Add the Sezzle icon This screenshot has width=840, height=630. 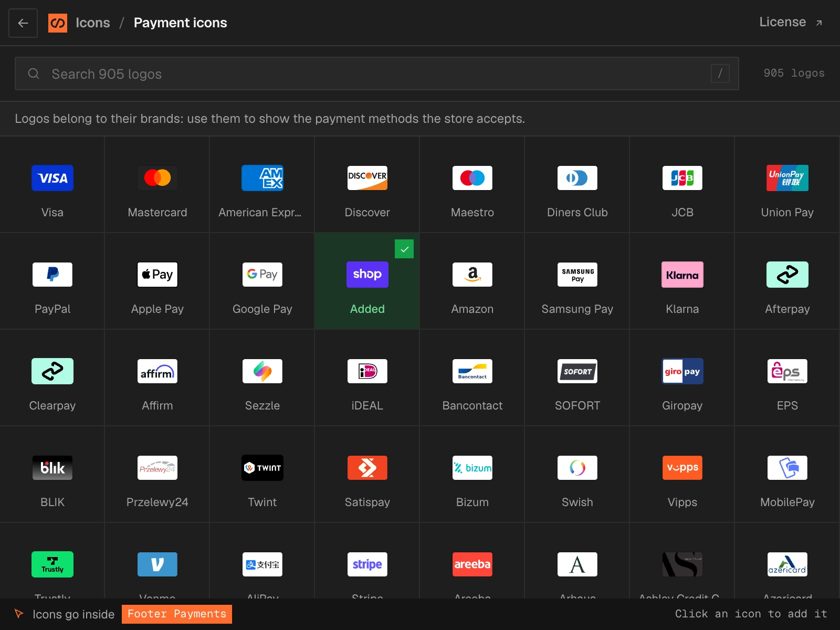tap(262, 377)
